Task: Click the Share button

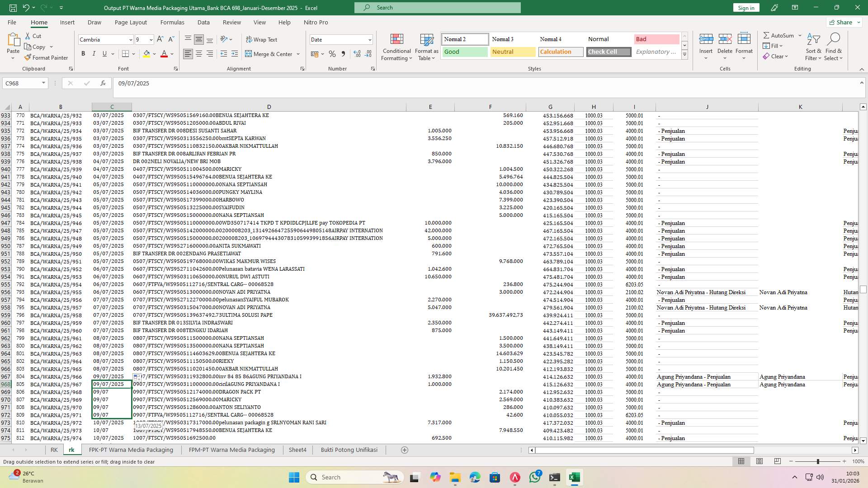Action: click(843, 22)
